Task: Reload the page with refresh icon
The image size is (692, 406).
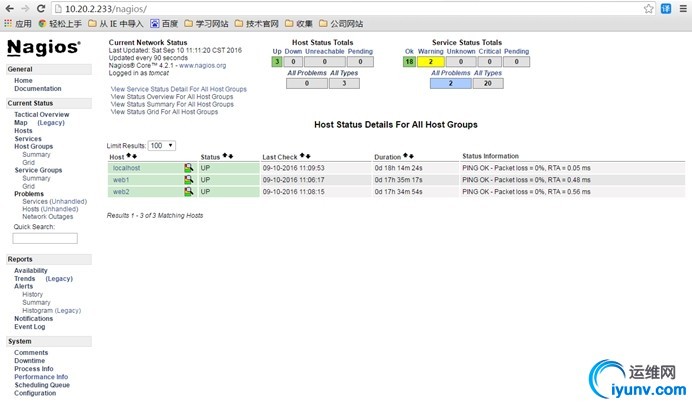Action: tap(41, 8)
